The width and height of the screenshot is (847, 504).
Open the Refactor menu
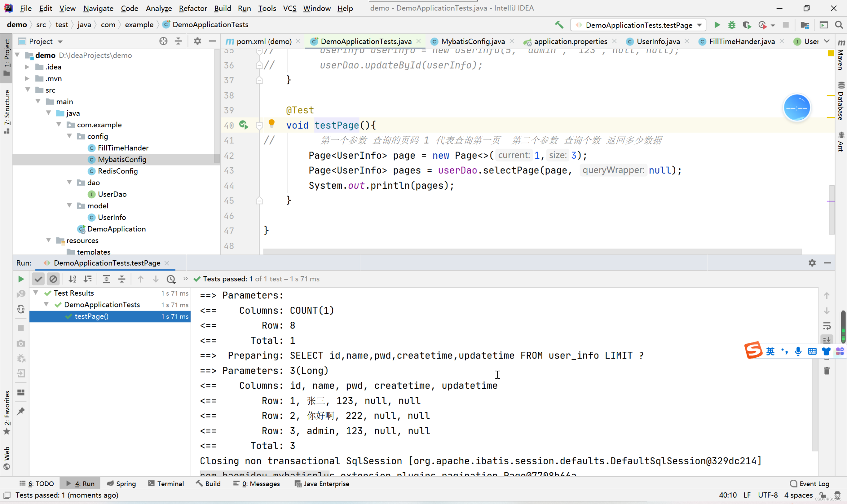pyautogui.click(x=193, y=8)
